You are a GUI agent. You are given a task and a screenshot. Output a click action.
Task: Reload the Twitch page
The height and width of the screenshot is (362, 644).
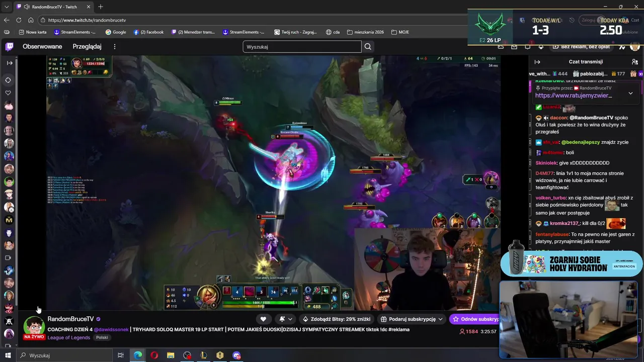coord(19,20)
